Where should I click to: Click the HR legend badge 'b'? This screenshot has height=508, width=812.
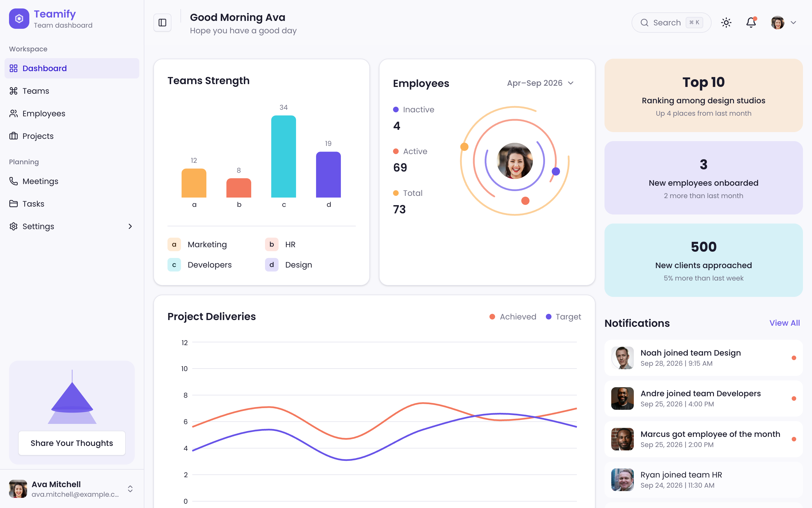272,244
